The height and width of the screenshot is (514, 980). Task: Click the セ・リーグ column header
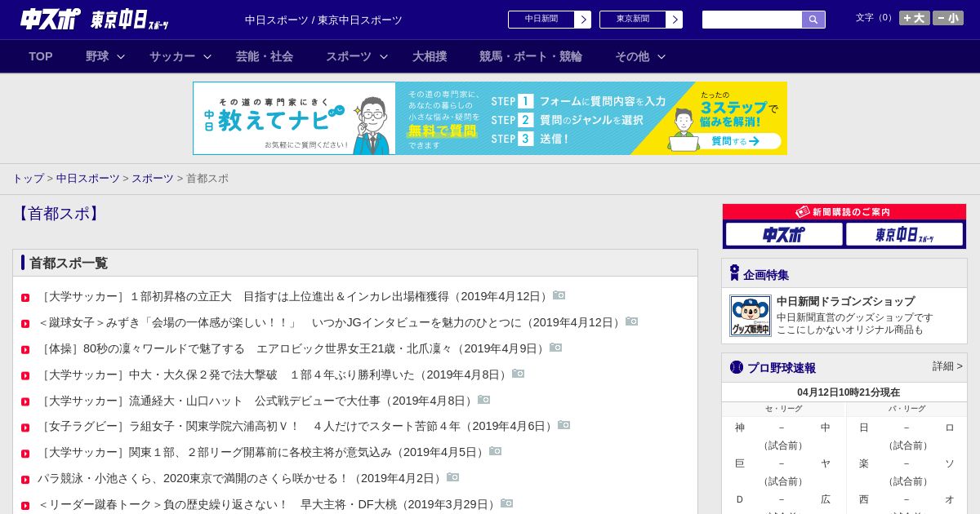point(783,409)
